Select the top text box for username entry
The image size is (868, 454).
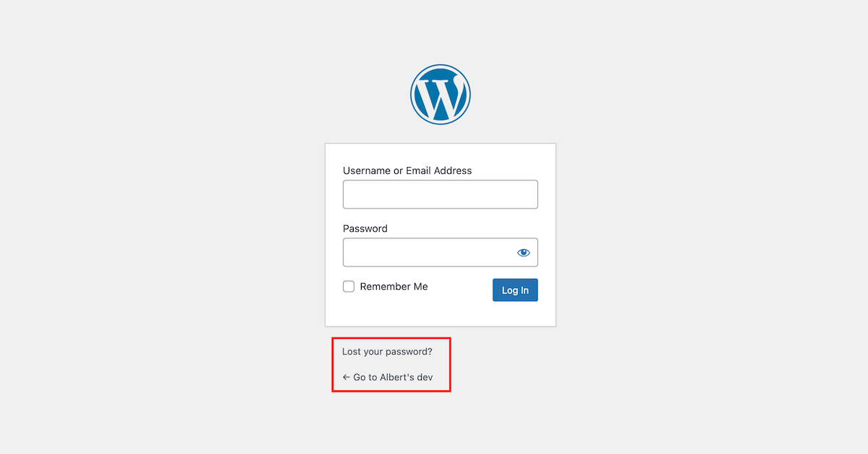[440, 194]
